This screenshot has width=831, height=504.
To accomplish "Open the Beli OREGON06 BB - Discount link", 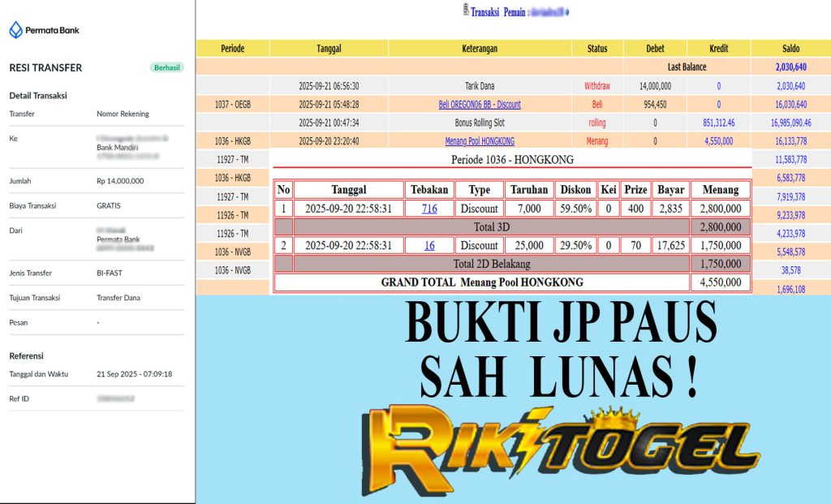I will [x=480, y=105].
